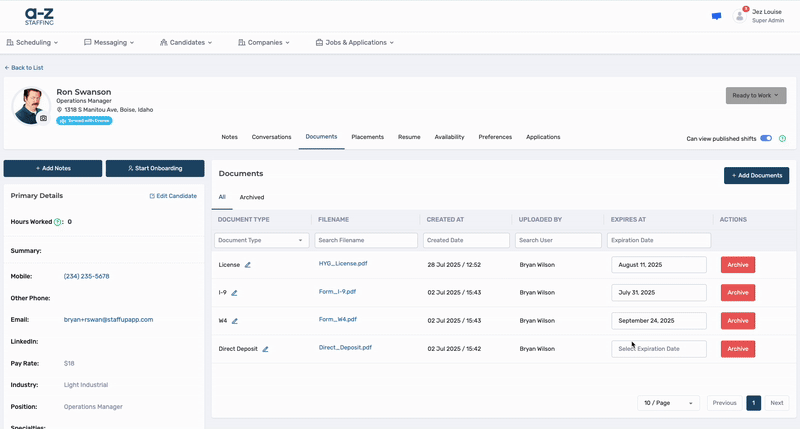
Task: Go to the Previous page
Action: tap(724, 403)
